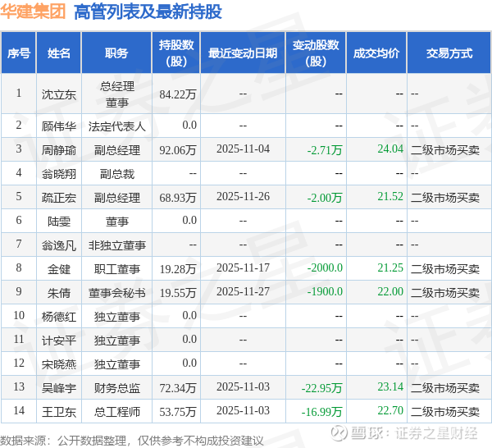492x448 pixels.
Task: Click the change value -2.00万
Action: (325, 198)
